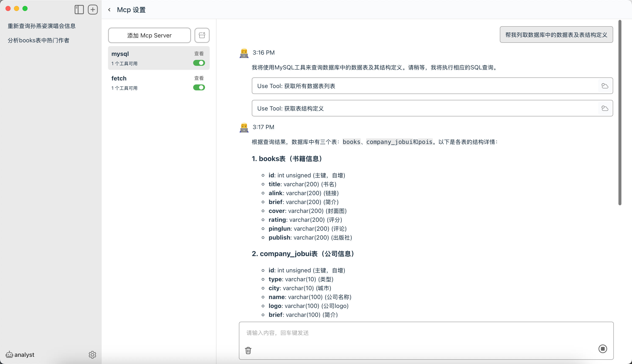The image size is (632, 364).
Task: Click the chat vertical scrollbar
Action: click(x=620, y=113)
